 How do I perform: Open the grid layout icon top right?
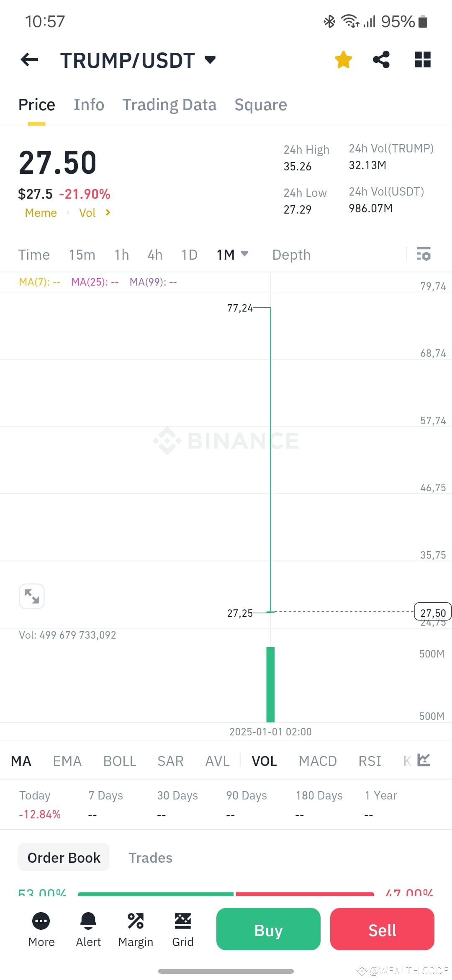pos(422,59)
